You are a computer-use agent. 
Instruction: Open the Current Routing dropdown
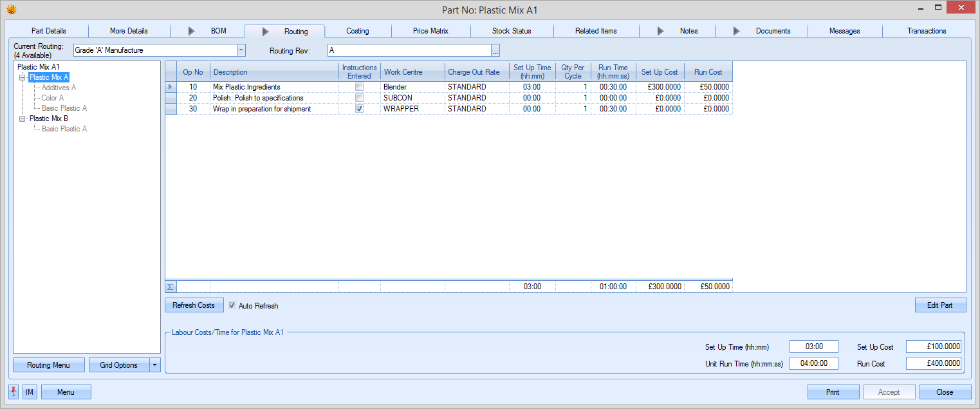click(241, 50)
